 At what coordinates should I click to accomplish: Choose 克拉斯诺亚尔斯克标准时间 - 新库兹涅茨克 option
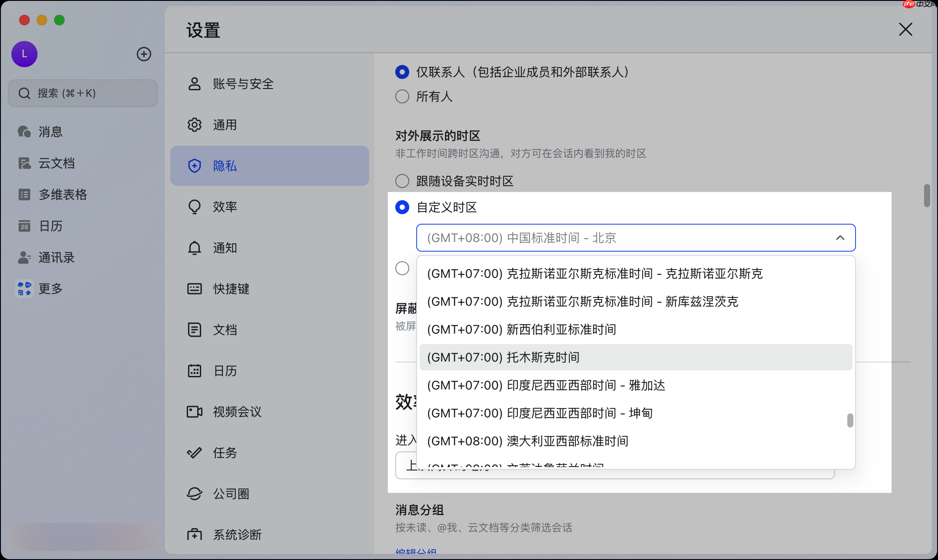(x=636, y=301)
